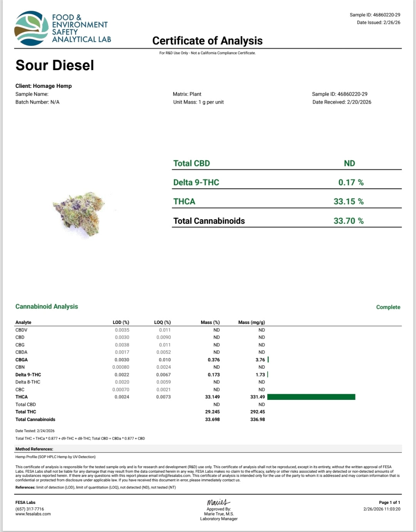416x532 pixels.
Task: Click the FESA Labs phone number
Action: [x=30, y=509]
